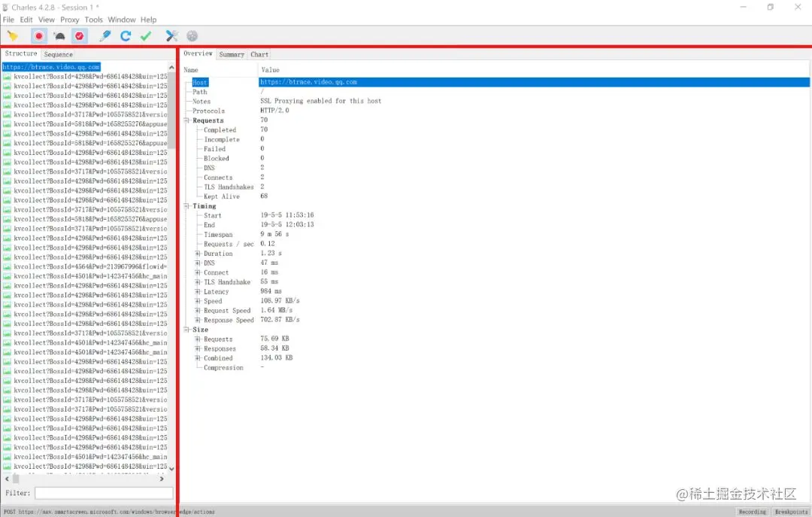Screen dimensions: 812x517
Task: Click the horizontal scrollbar right arrow
Action: coord(162,479)
